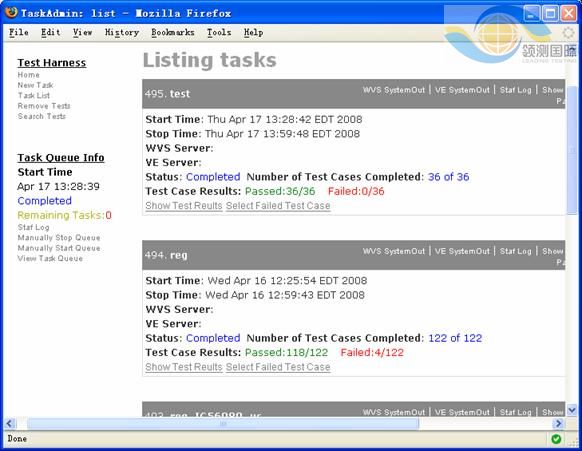Open the Edit menu

(50, 33)
